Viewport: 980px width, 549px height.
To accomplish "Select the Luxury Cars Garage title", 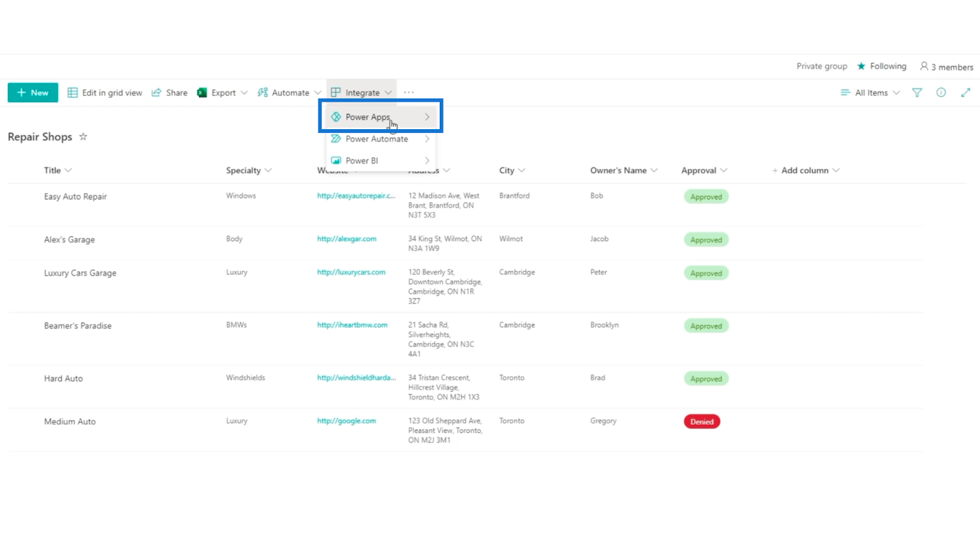I will click(80, 273).
